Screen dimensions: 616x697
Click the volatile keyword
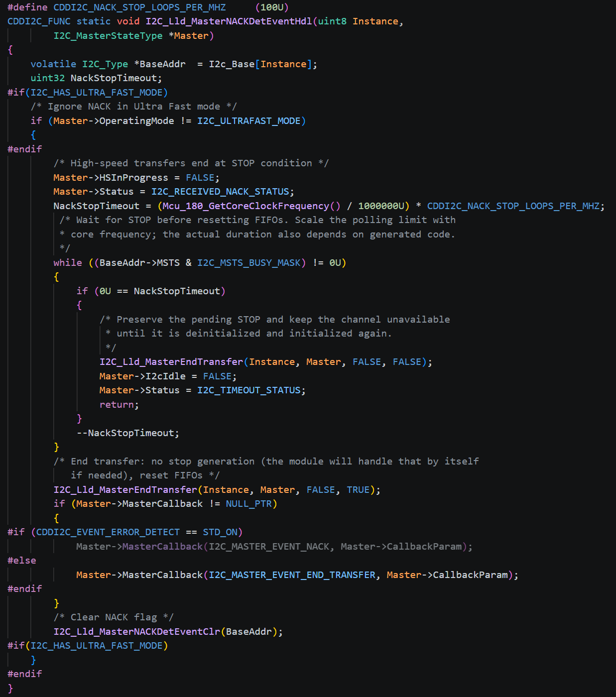[x=53, y=64]
